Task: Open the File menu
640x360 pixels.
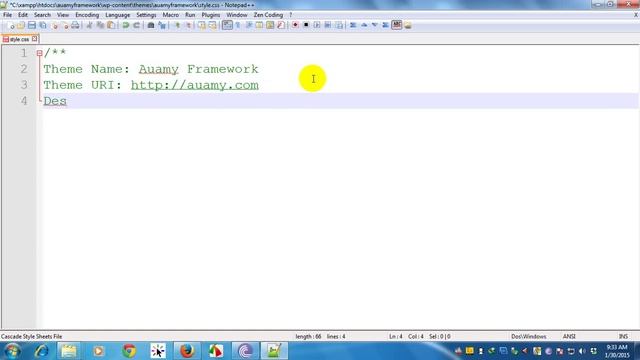Action: pos(7,15)
